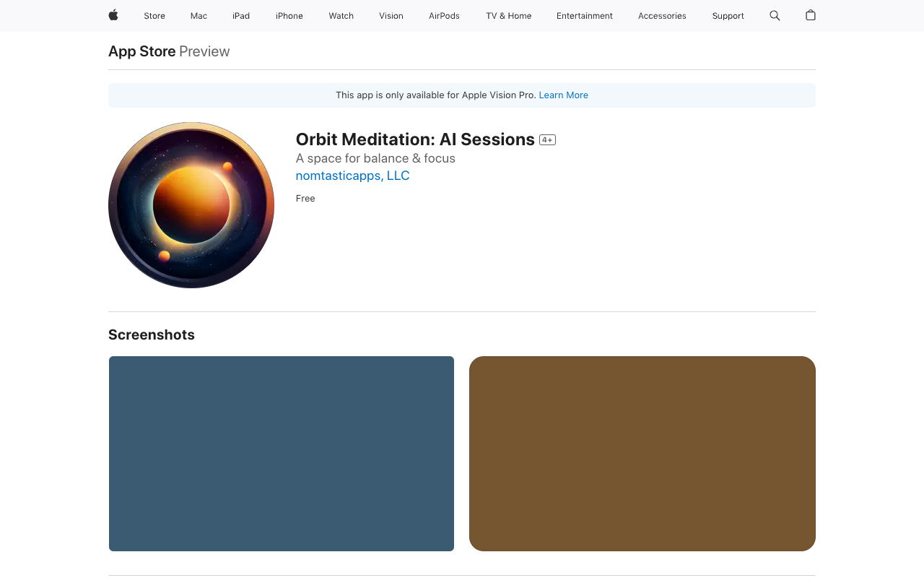Open the shopping bag icon
The image size is (924, 578).
(811, 15)
